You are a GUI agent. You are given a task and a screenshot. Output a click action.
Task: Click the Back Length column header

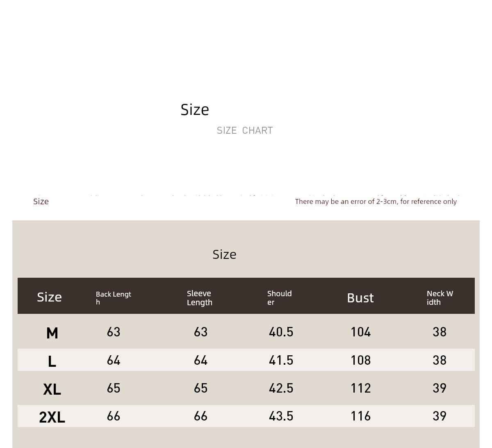pyautogui.click(x=114, y=298)
